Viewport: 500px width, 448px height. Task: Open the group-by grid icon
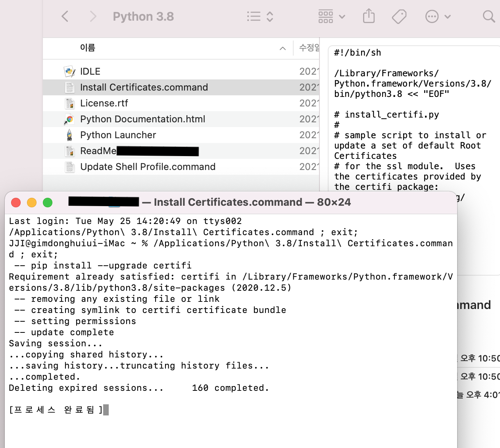click(326, 16)
